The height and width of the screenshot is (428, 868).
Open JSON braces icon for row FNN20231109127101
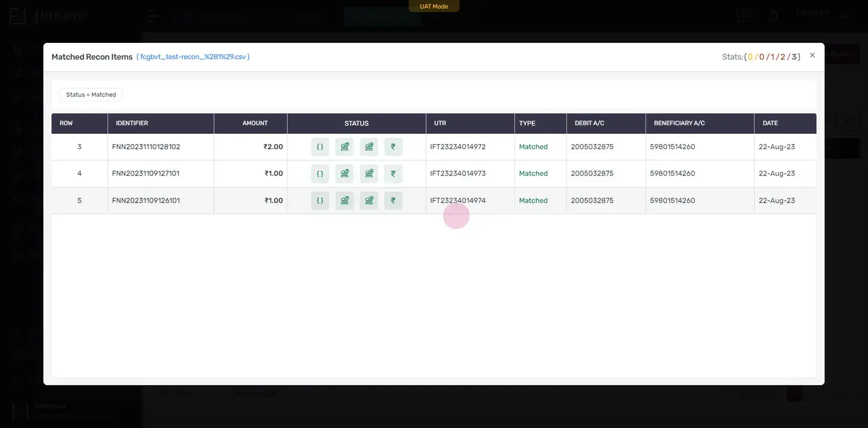click(x=320, y=174)
